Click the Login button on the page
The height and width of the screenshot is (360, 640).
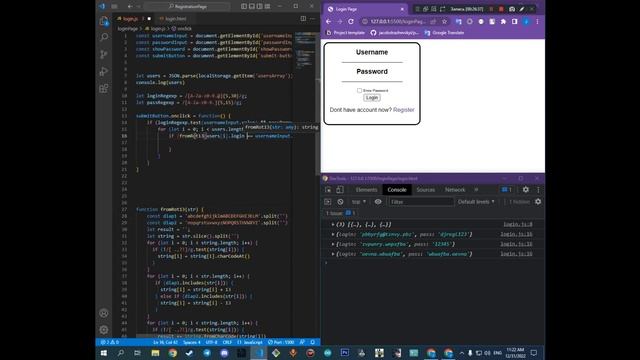(x=372, y=98)
